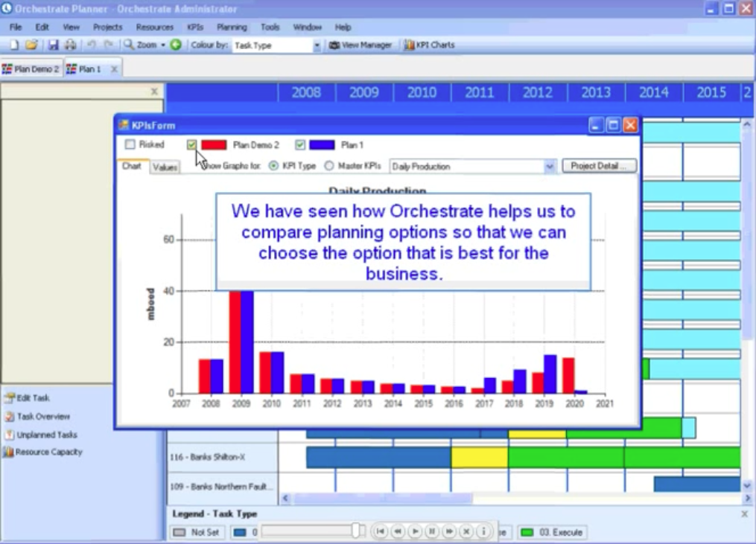The width and height of the screenshot is (756, 544).
Task: Click the skip to start playback button
Action: [381, 531]
